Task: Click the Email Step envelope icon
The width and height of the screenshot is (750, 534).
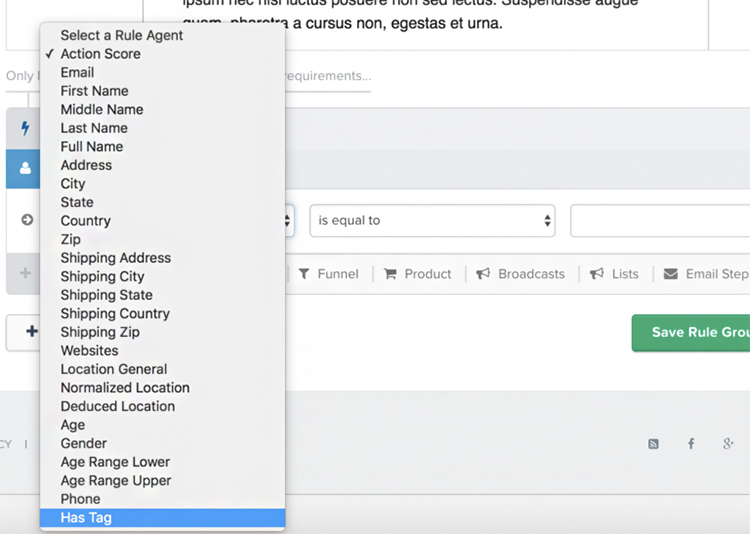Action: pos(671,274)
